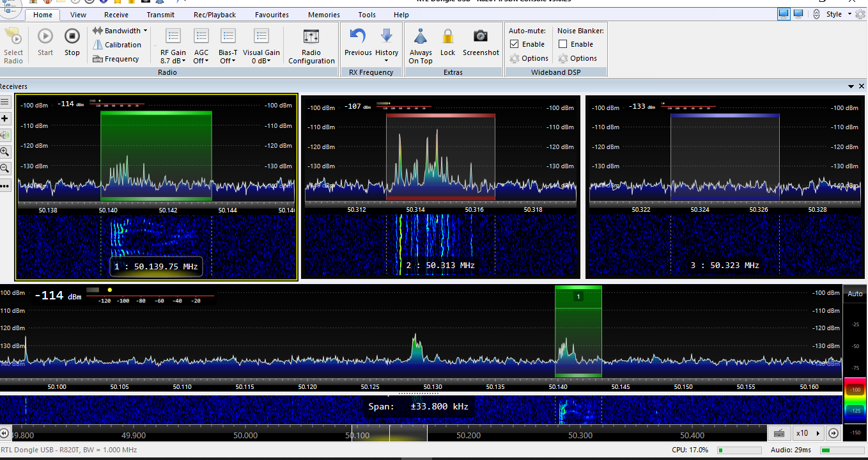The width and height of the screenshot is (868, 460).
Task: Go to Previous RX frequency
Action: tap(358, 43)
